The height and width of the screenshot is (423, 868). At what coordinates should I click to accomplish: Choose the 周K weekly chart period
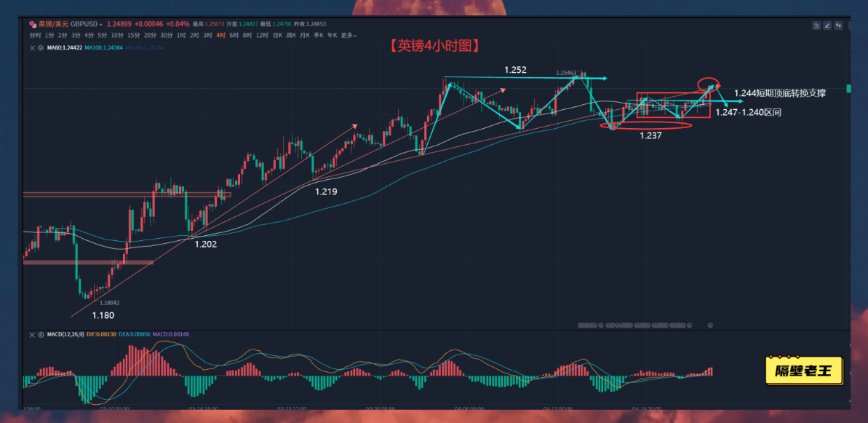292,35
